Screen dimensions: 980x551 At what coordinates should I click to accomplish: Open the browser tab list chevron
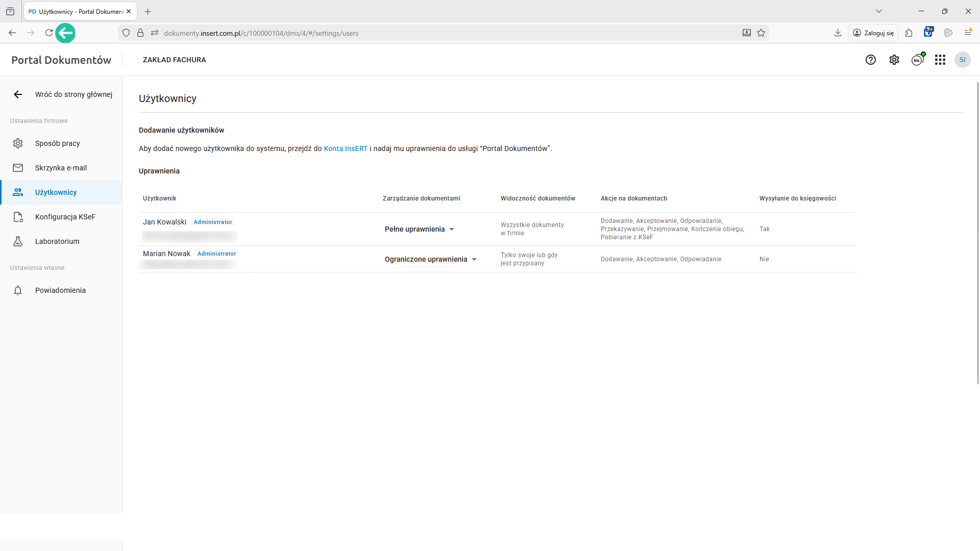[x=878, y=11]
